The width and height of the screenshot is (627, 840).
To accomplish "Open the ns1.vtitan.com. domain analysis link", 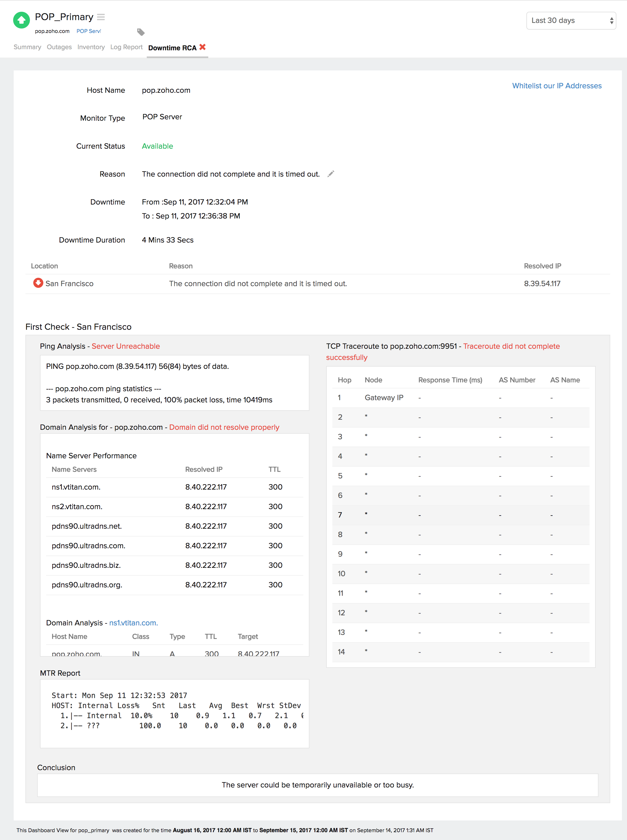I will click(134, 623).
